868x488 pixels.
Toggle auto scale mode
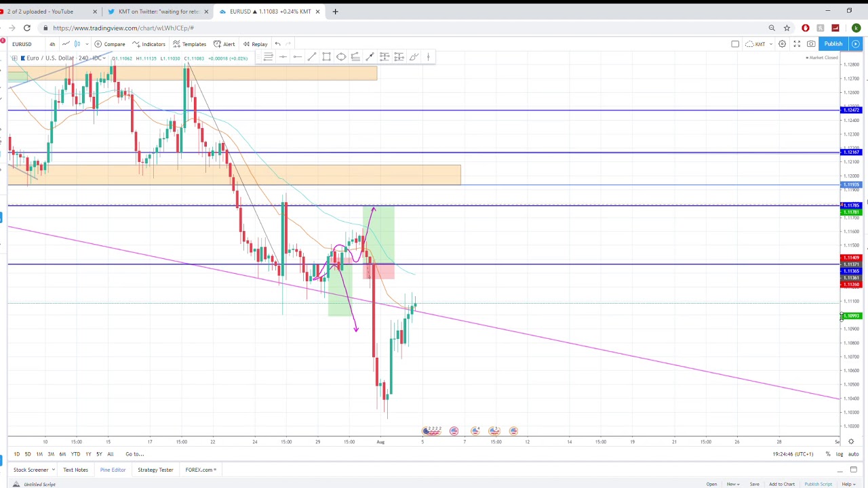pos(853,454)
